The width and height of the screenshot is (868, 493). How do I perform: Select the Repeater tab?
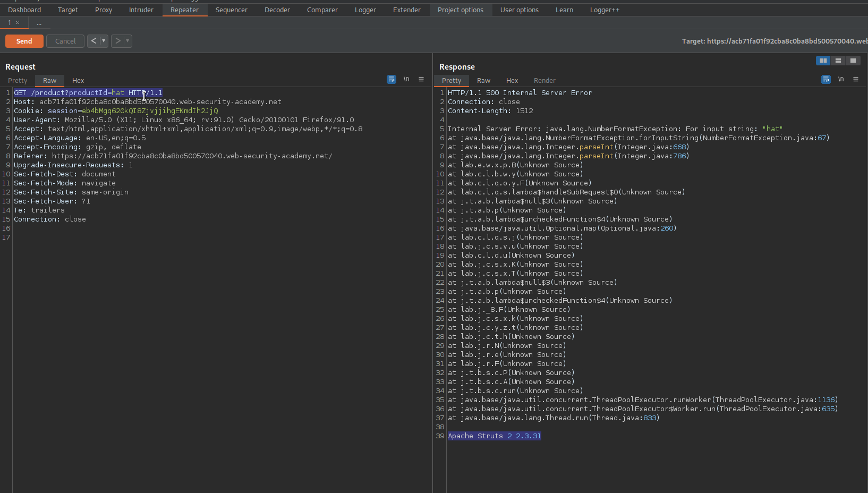[185, 10]
